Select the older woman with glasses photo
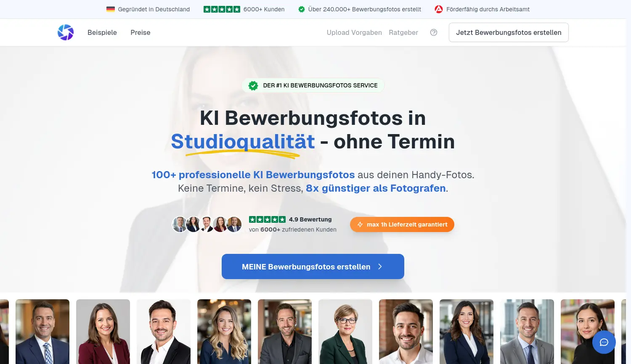631x364 pixels. pos(345,331)
